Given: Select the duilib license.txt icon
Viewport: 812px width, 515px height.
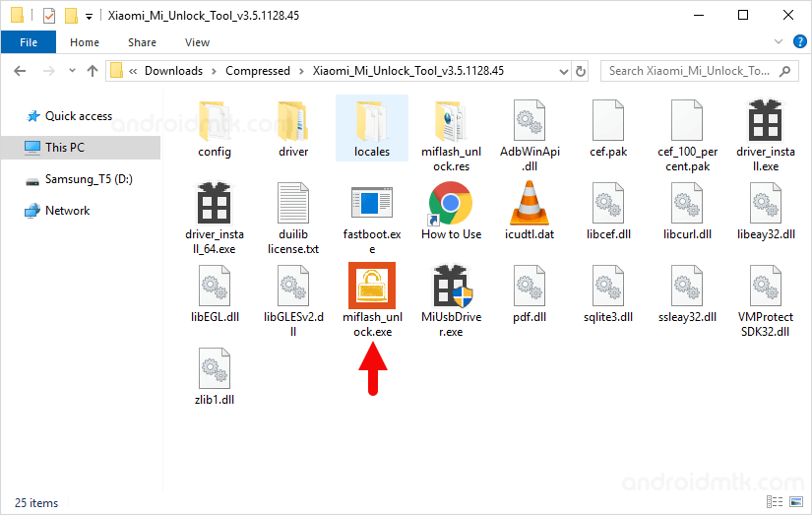Looking at the screenshot, I should pyautogui.click(x=293, y=203).
